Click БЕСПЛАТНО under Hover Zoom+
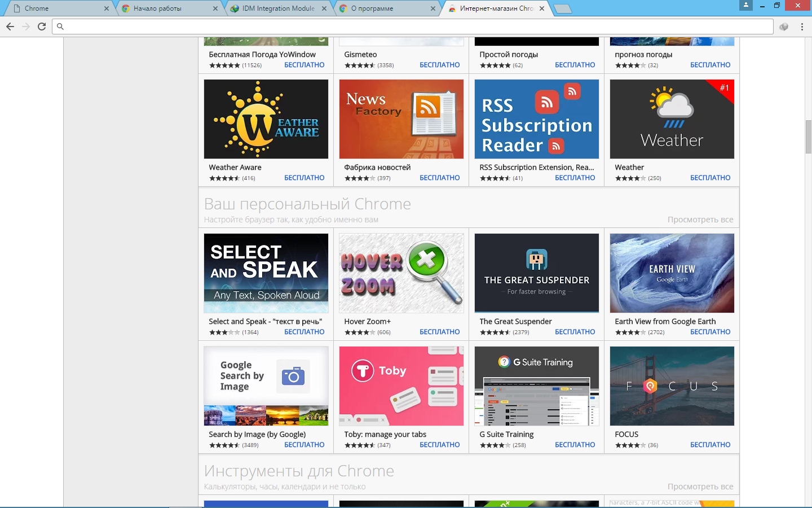 pos(440,332)
